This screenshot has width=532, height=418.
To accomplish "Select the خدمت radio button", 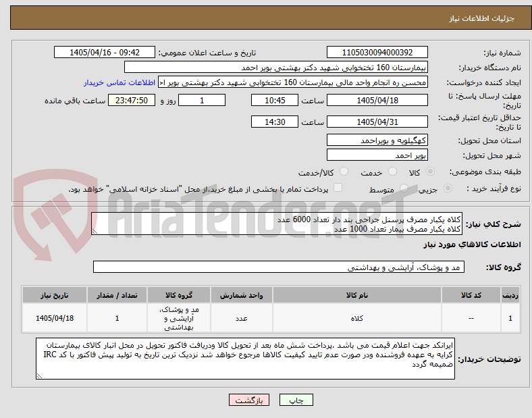I will coord(392,172).
